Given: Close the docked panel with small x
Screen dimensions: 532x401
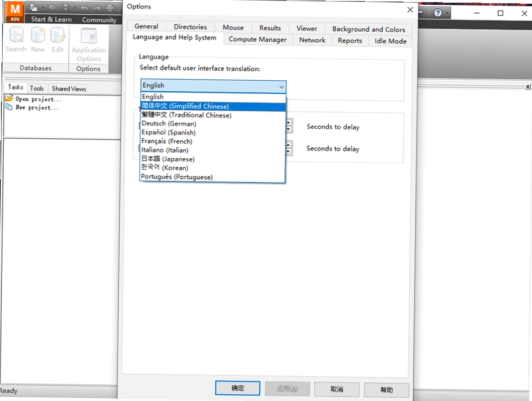Looking at the screenshot, I should (528, 87).
